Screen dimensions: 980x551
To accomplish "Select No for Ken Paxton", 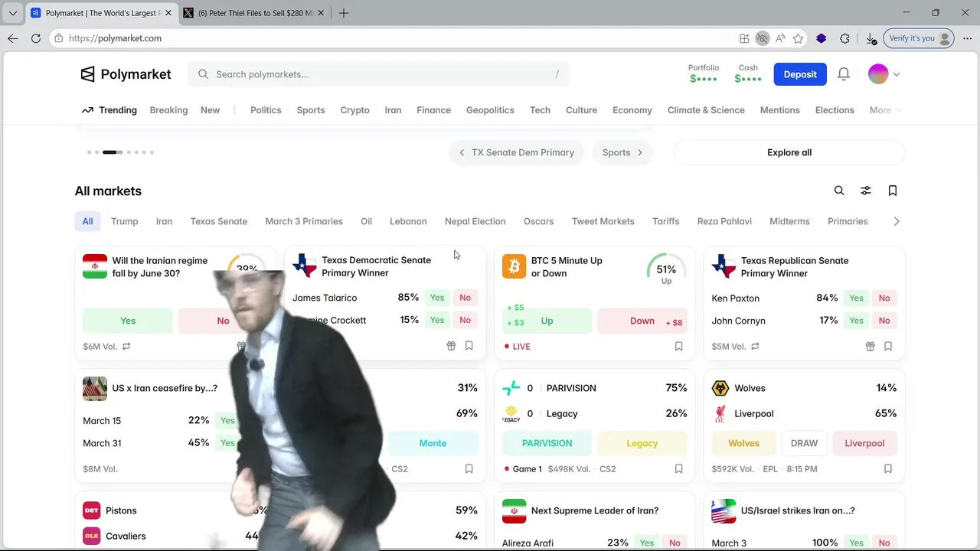I will tap(884, 298).
